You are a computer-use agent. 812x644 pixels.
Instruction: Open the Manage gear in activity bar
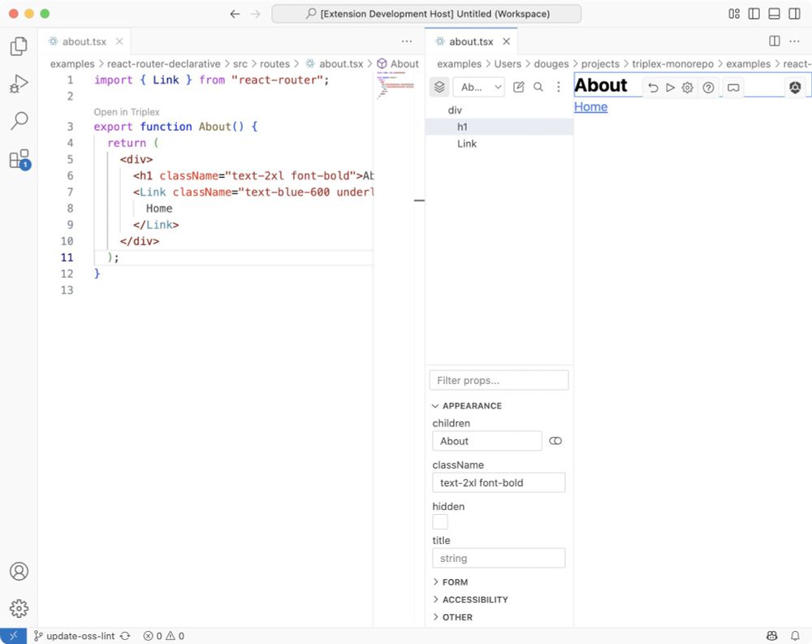[19, 608]
